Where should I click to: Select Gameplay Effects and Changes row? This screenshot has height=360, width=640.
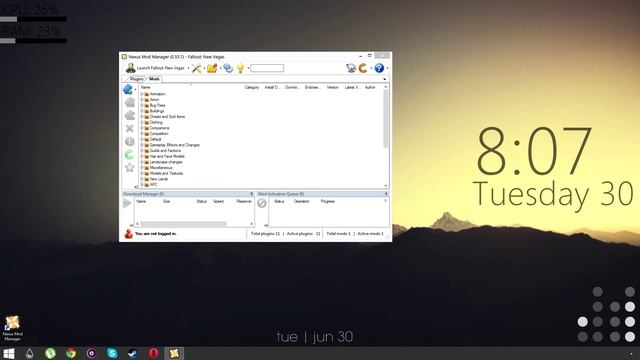(174, 145)
